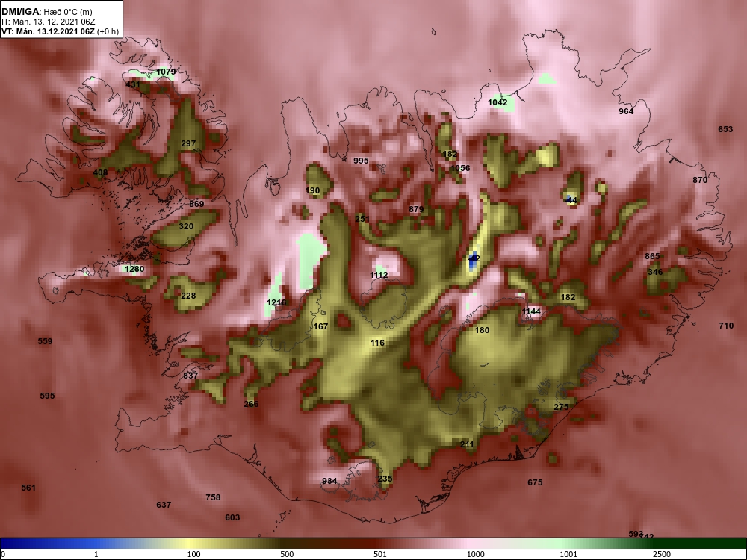Select the 964 value
747x560 pixels.
[626, 111]
